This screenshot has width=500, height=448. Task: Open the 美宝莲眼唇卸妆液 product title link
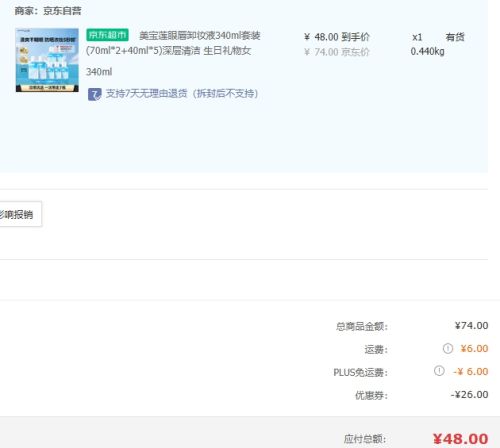point(173,43)
